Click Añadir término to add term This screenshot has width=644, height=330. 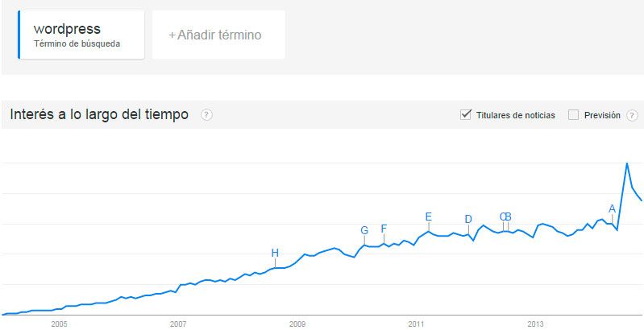tap(218, 35)
